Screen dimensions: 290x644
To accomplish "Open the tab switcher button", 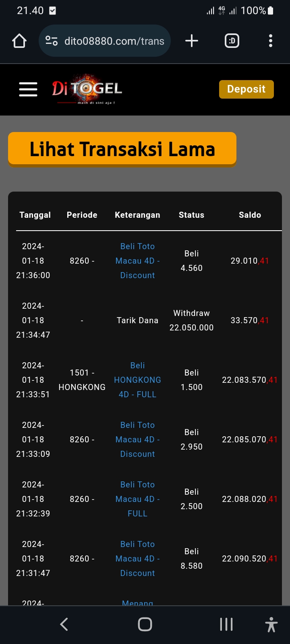I will click(x=232, y=41).
